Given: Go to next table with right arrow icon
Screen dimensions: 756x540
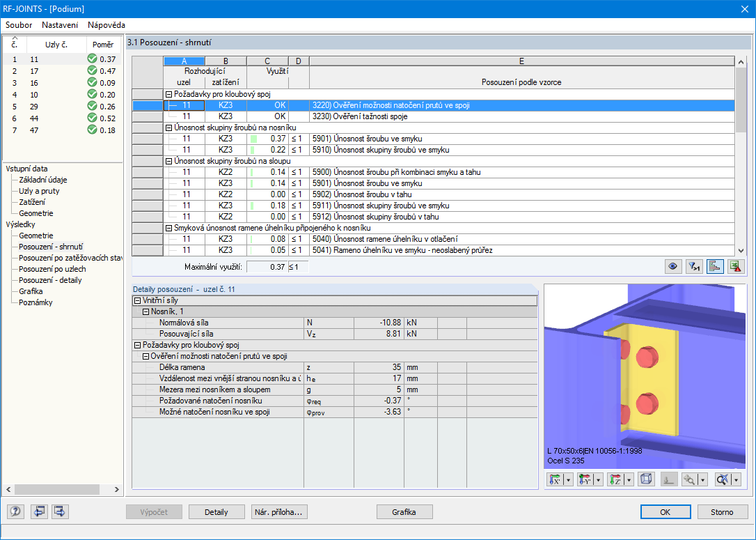Looking at the screenshot, I should tap(60, 511).
